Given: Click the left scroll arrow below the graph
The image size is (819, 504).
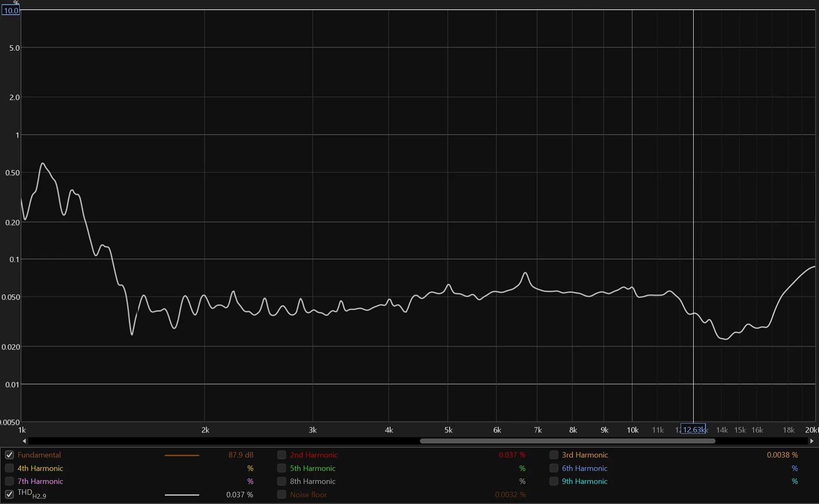Looking at the screenshot, I should click(24, 441).
